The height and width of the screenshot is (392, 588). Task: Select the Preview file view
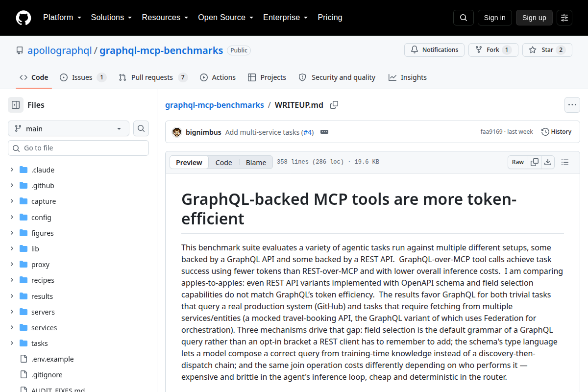(x=189, y=163)
